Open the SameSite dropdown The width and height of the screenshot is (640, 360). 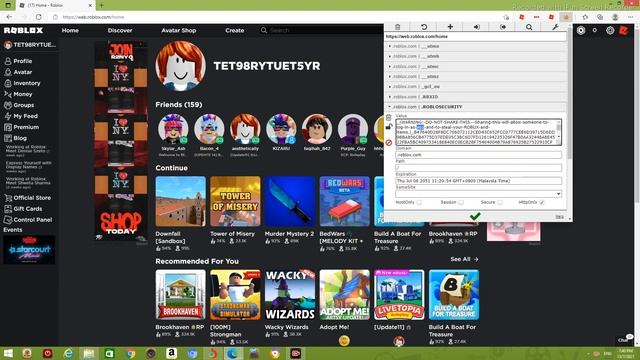[x=478, y=194]
